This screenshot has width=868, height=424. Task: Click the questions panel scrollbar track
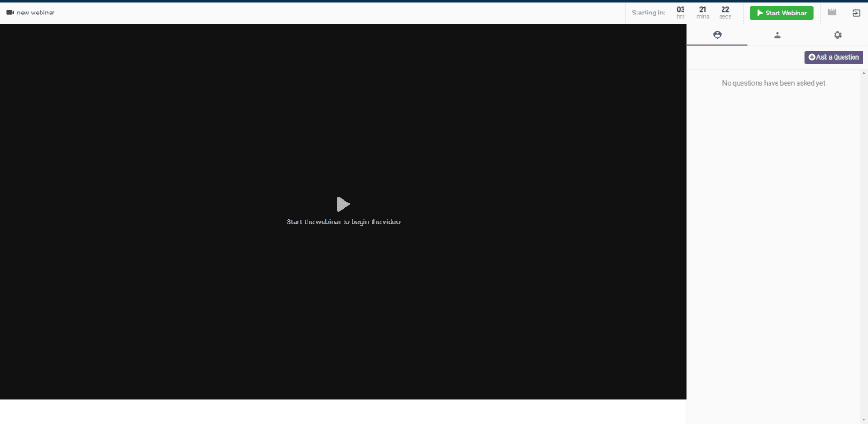pyautogui.click(x=864, y=247)
